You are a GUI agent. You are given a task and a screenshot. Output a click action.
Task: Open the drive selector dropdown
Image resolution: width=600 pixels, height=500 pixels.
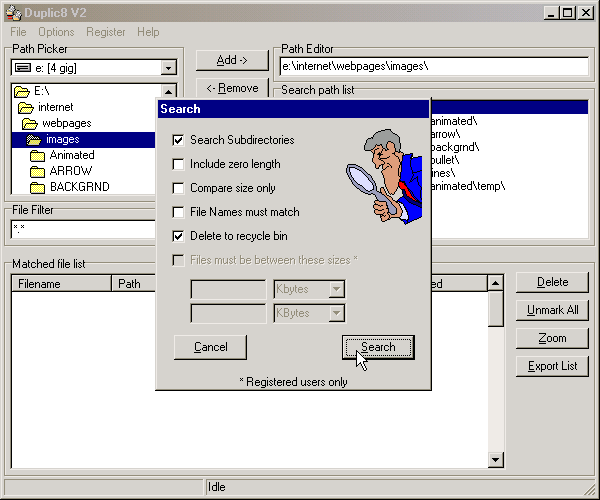pyautogui.click(x=168, y=68)
